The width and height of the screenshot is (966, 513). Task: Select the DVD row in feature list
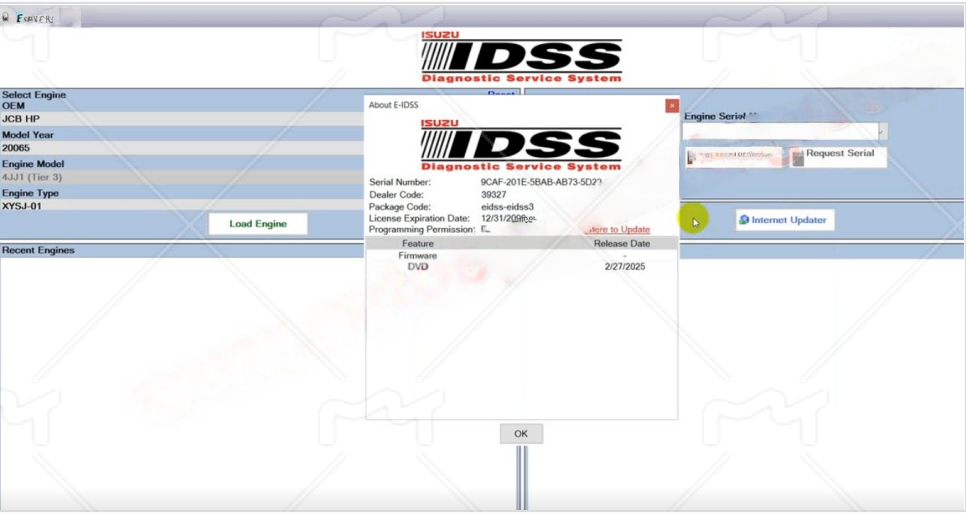(x=522, y=266)
